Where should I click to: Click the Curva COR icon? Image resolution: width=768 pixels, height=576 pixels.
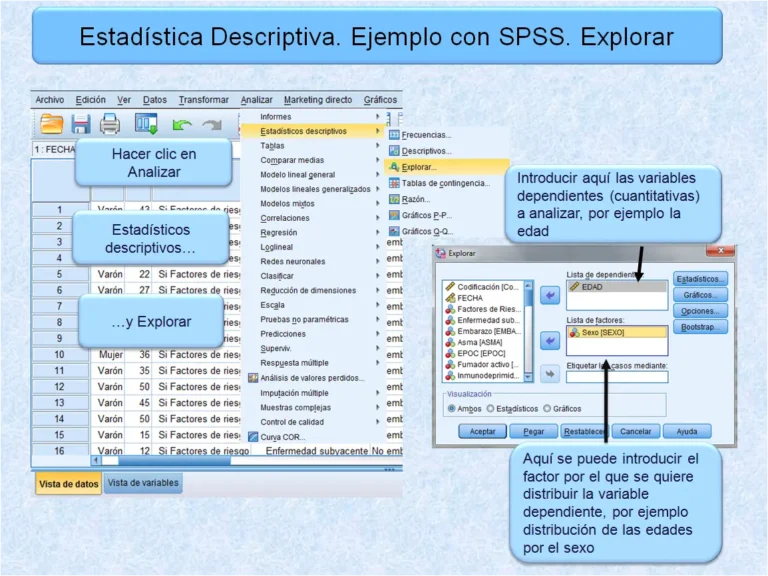[x=253, y=436]
